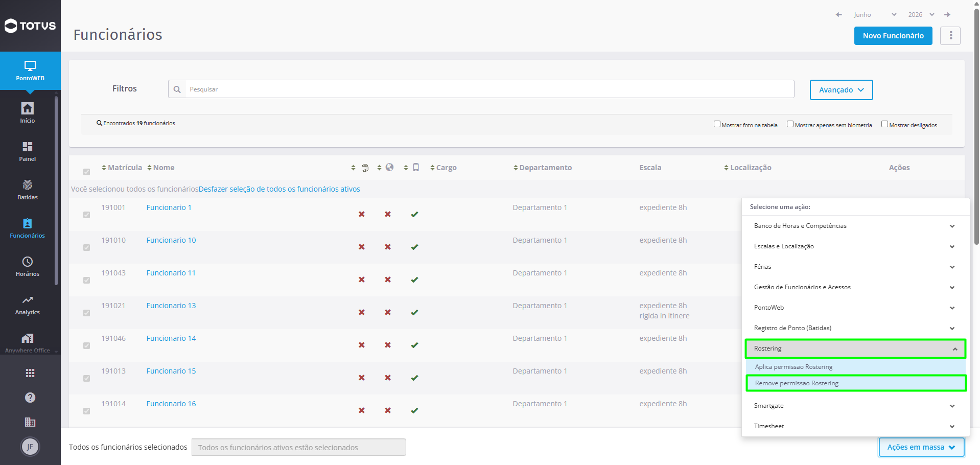Go to next month arrow
The width and height of the screenshot is (980, 465).
[x=947, y=15]
